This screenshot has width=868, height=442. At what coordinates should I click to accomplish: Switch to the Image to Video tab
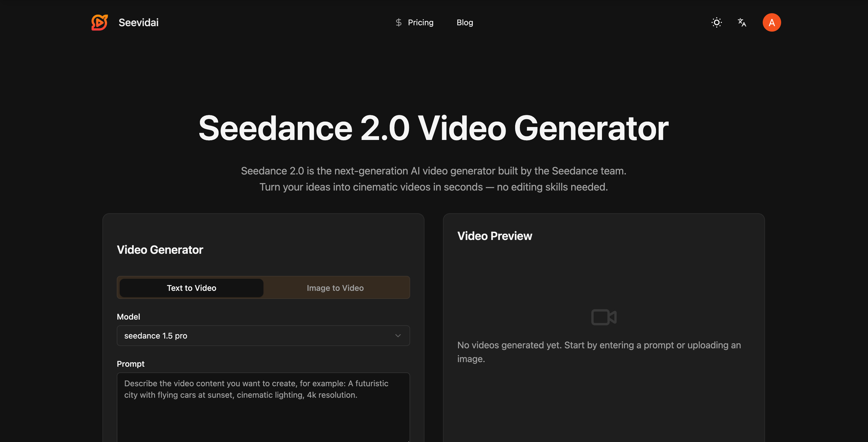point(335,288)
